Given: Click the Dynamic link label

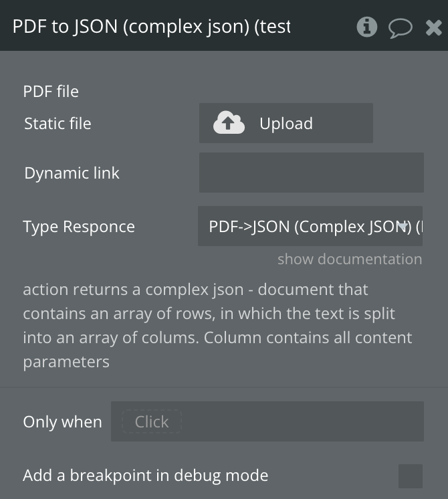Looking at the screenshot, I should 72,173.
